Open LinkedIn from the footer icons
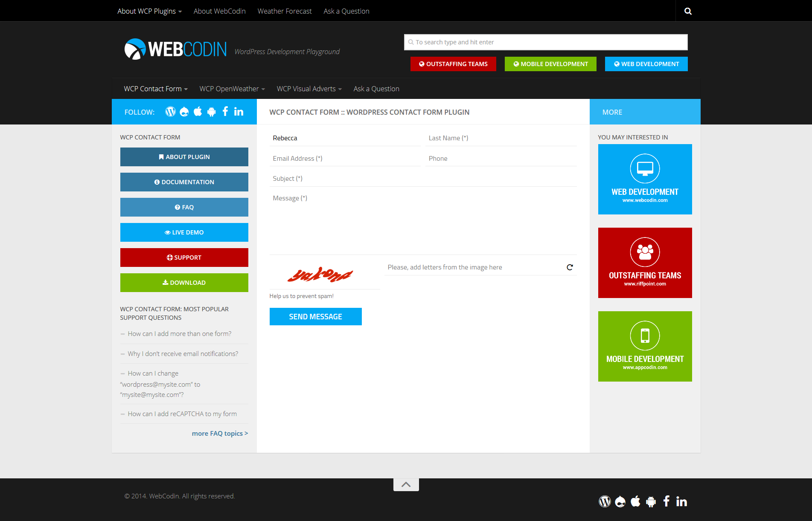Screen dimensions: 812x521 click(681, 501)
